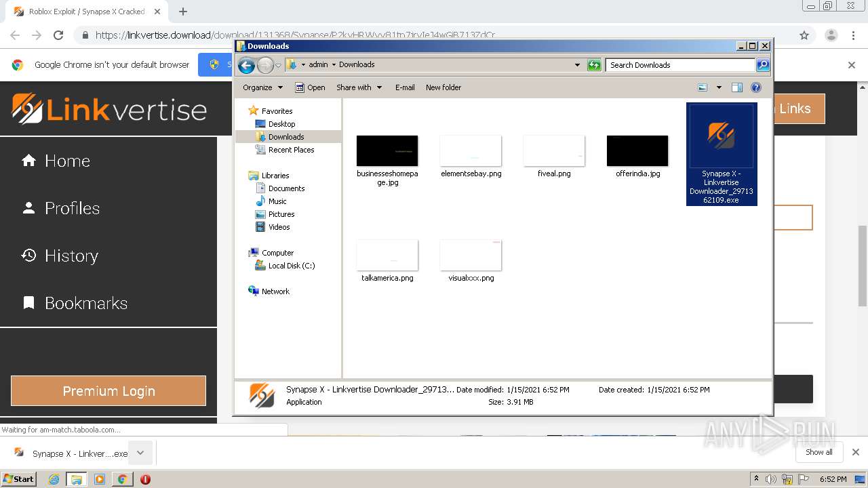This screenshot has width=868, height=488.
Task: Click E-mail in the Explorer toolbar
Action: [405, 87]
